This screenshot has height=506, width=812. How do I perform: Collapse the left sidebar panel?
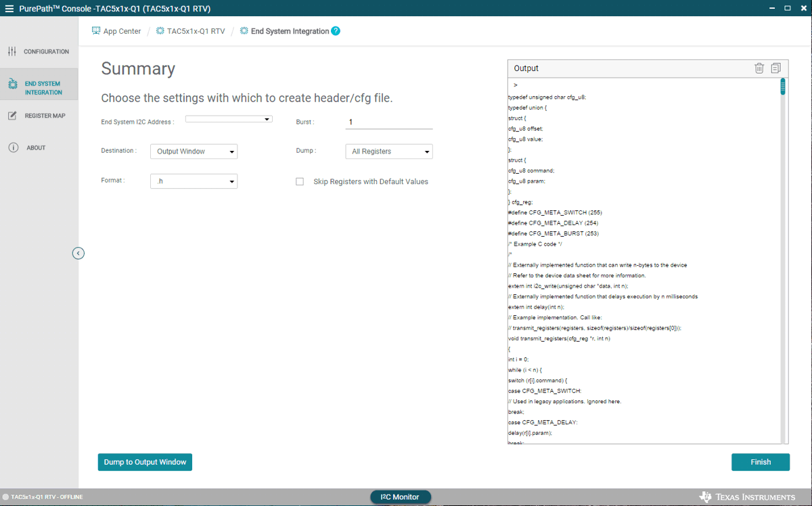78,253
